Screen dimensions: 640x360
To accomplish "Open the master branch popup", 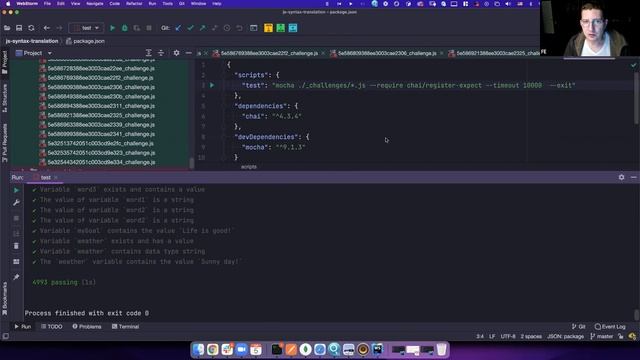I will pos(601,336).
